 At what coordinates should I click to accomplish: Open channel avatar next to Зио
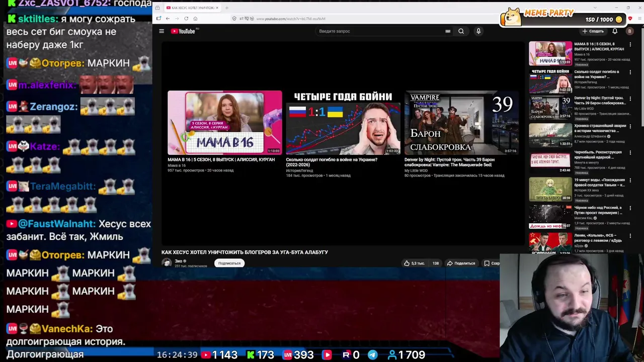(167, 263)
